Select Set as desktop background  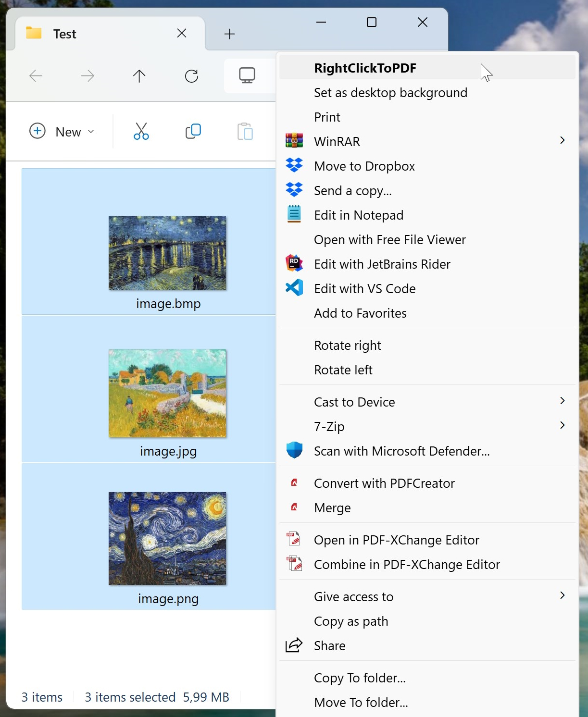[x=427, y=92]
